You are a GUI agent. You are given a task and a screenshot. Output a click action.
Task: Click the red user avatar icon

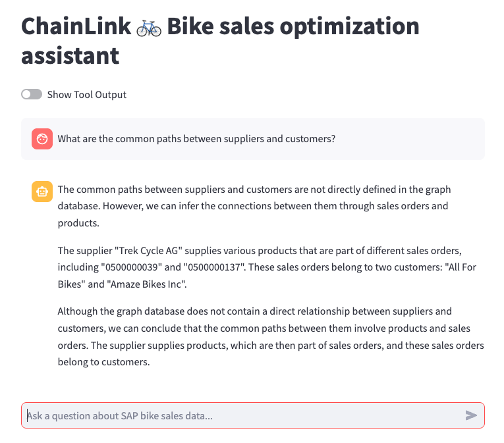click(x=42, y=139)
